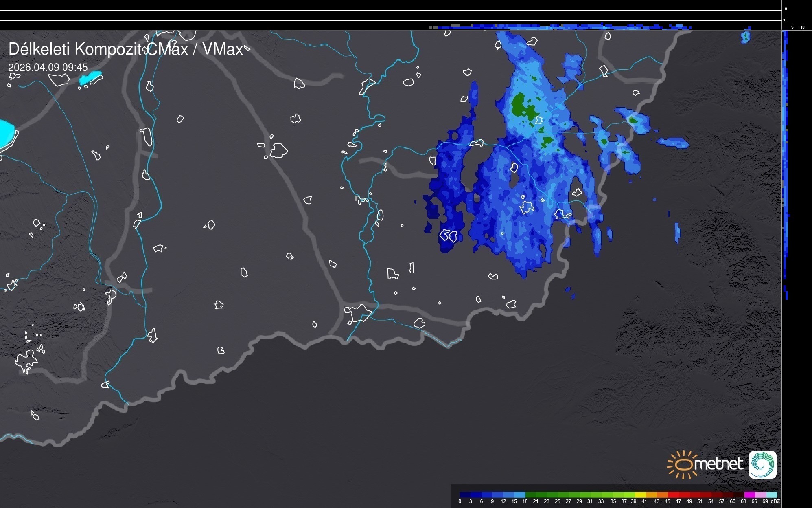Viewport: 812px width, 508px height.
Task: Select the magenta 63 dBZ legend swatch
Action: coord(749,495)
